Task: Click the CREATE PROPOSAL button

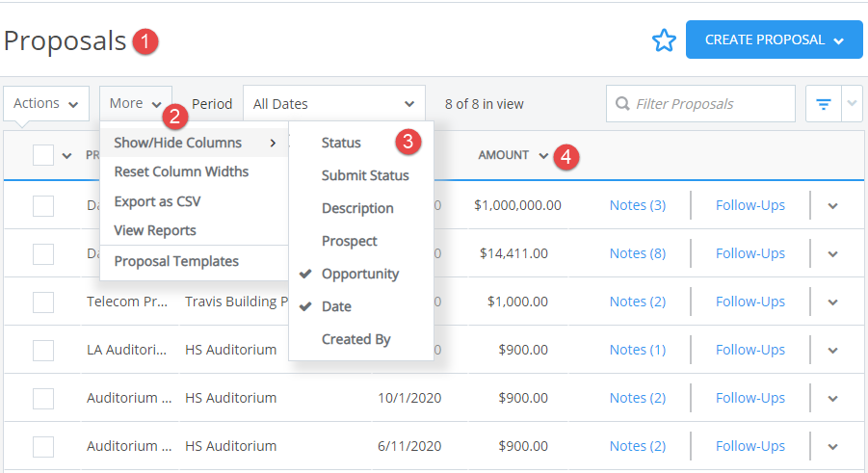Action: click(x=774, y=39)
